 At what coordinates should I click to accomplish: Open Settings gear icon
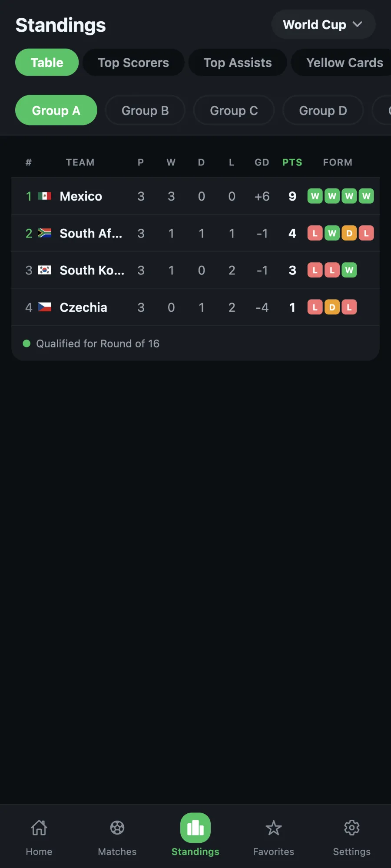point(352,828)
